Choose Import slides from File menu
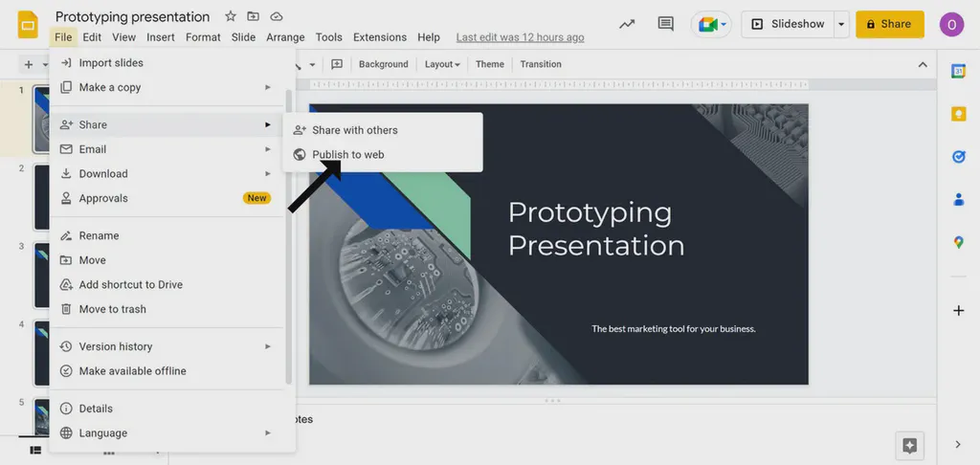The height and width of the screenshot is (465, 980). coord(167,62)
